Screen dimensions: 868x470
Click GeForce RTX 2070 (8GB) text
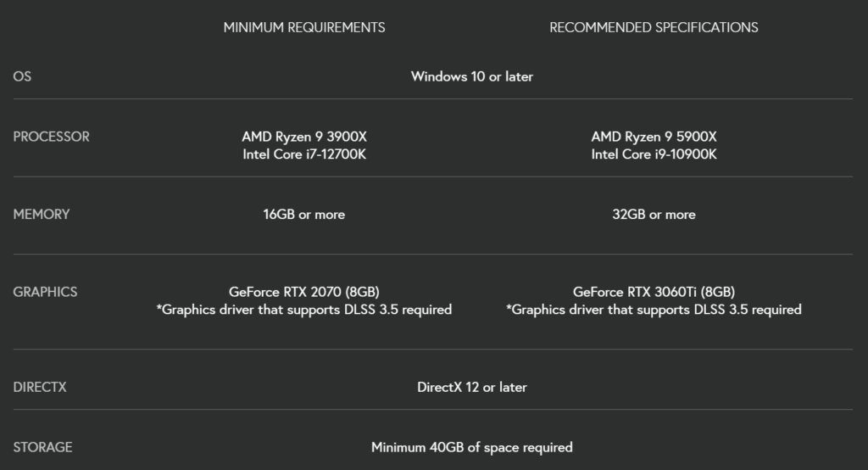tap(304, 292)
